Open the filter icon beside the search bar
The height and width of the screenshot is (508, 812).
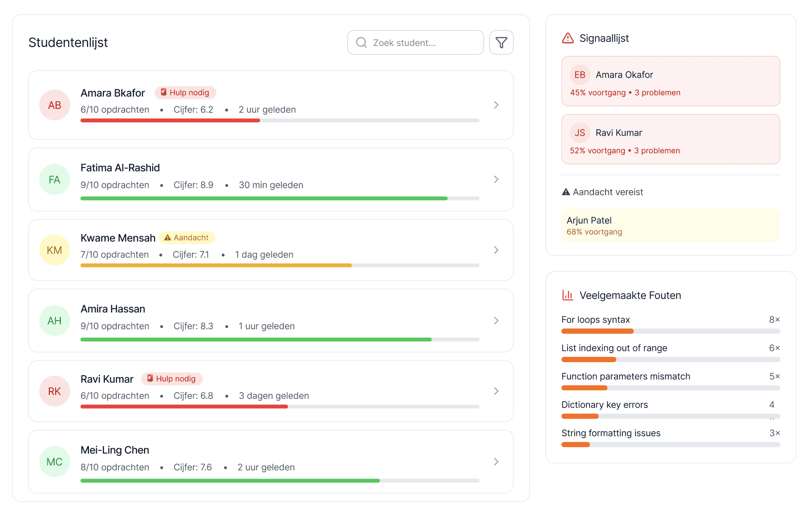pos(501,42)
